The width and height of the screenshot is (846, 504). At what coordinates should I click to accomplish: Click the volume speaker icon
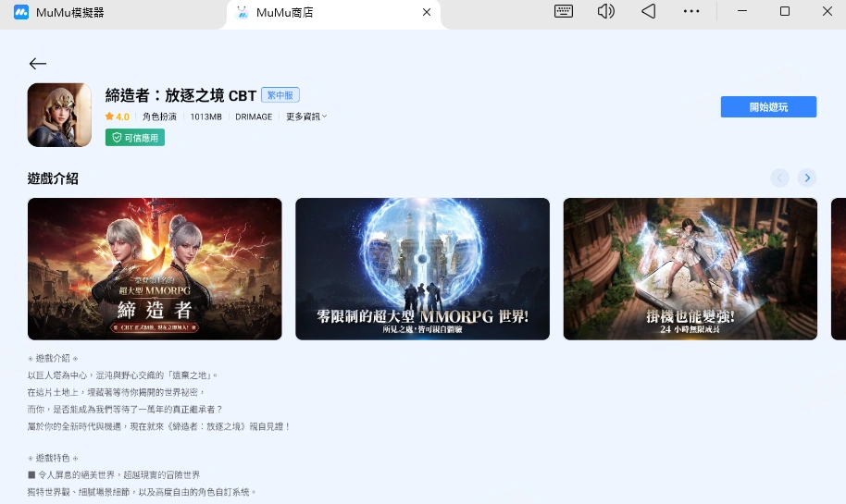[x=606, y=11]
